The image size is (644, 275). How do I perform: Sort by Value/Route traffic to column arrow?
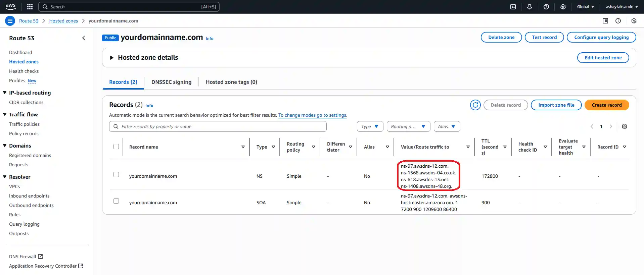coord(468,147)
